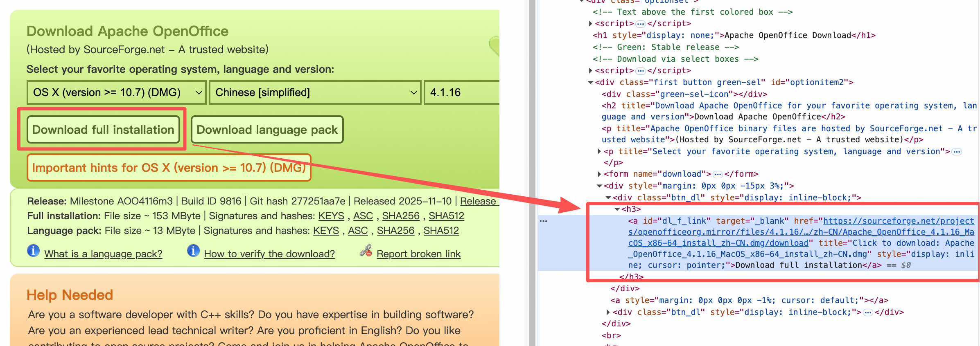Open Language pack SHA512 link
Screen dimensions: 980x346
point(441,231)
